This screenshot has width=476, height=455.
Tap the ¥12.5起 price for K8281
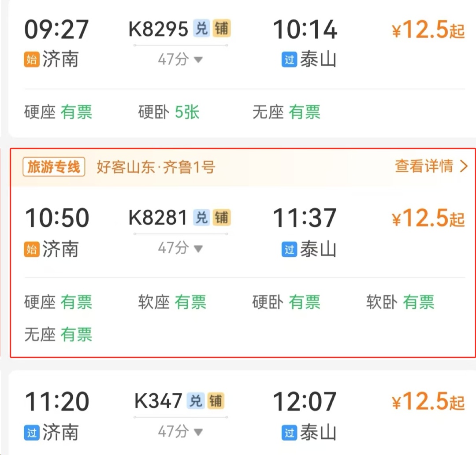point(428,218)
